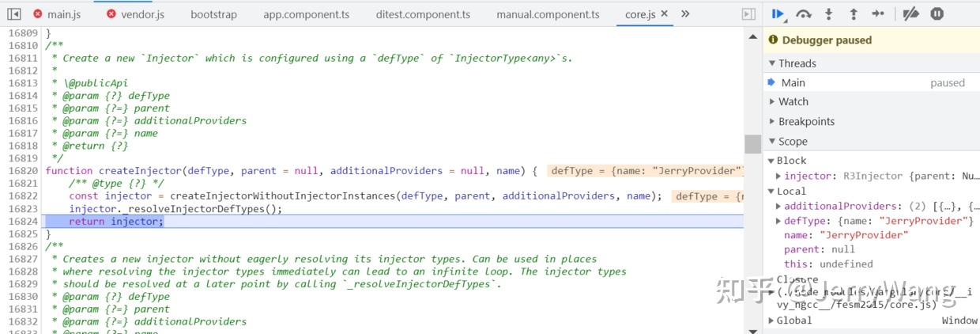Show more tabs chevron
Image resolution: width=980 pixels, height=334 pixels.
685,13
